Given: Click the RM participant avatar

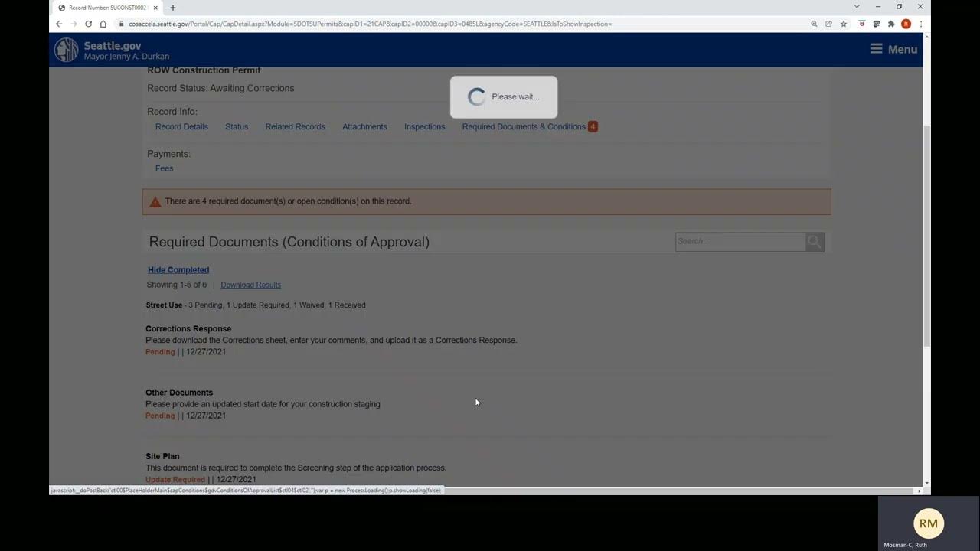Looking at the screenshot, I should tap(929, 523).
